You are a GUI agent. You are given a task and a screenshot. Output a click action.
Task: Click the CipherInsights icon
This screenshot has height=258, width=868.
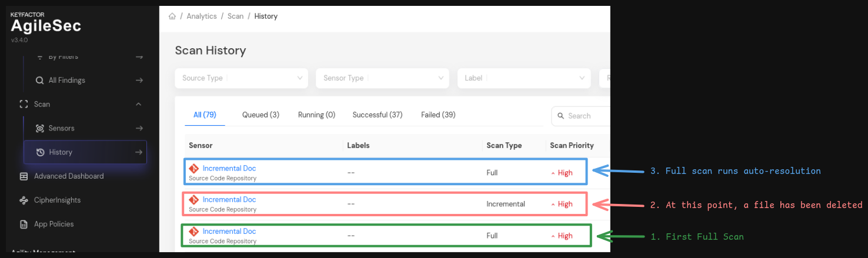24,200
